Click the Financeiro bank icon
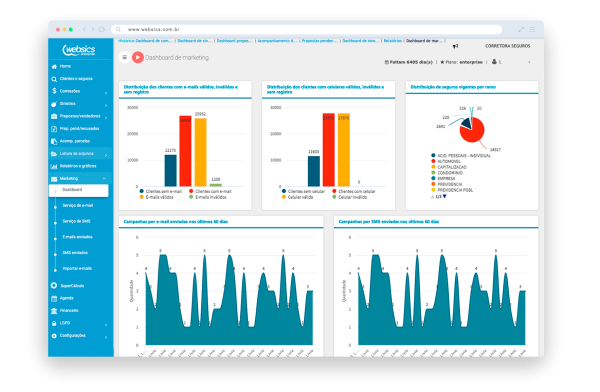Image resolution: width=600 pixels, height=392 pixels. [54, 311]
